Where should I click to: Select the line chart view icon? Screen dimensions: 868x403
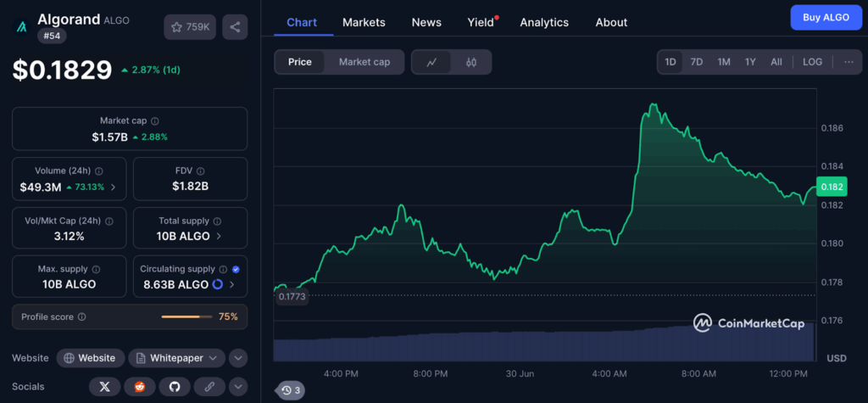[x=431, y=62]
